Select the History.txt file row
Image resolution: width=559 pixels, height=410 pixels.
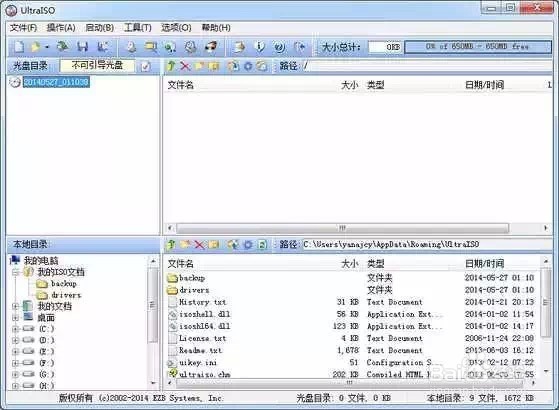(x=351, y=302)
